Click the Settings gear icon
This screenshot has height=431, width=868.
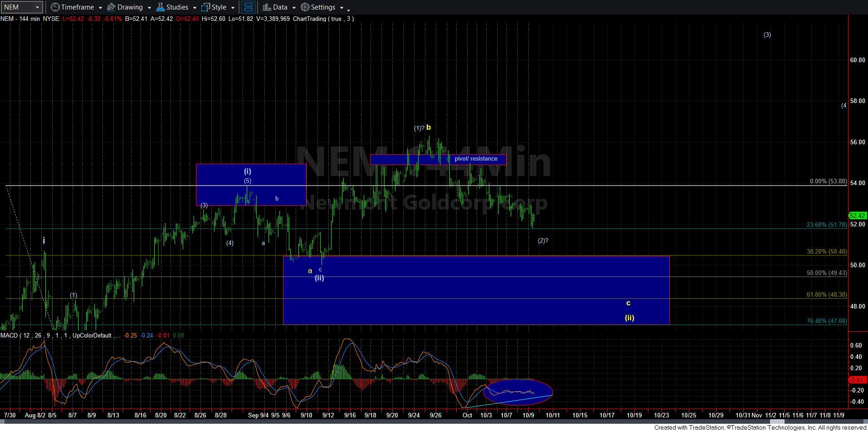pyautogui.click(x=305, y=7)
